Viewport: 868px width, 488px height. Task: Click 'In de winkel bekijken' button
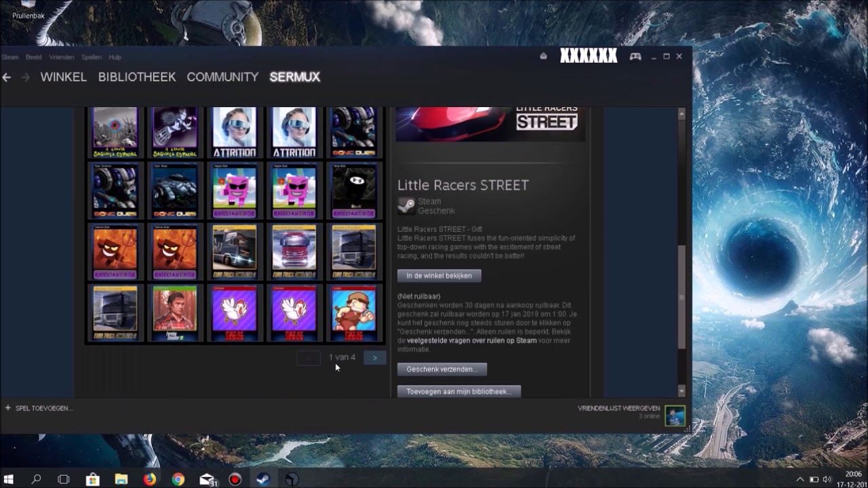click(439, 276)
